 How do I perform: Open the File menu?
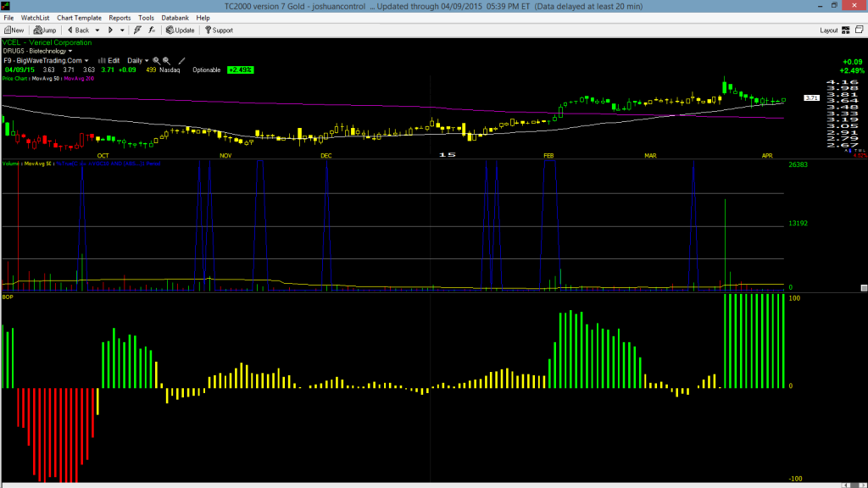click(x=8, y=18)
